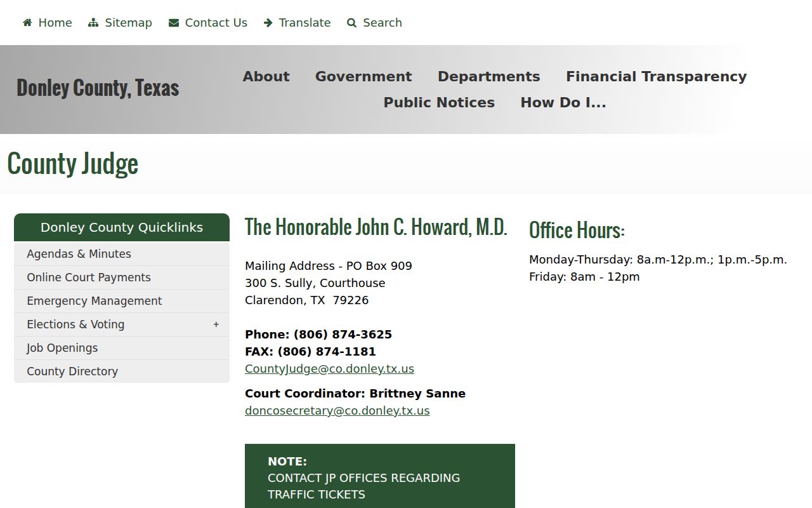
Task: Go to Donley County, Texas site title
Action: 98,88
